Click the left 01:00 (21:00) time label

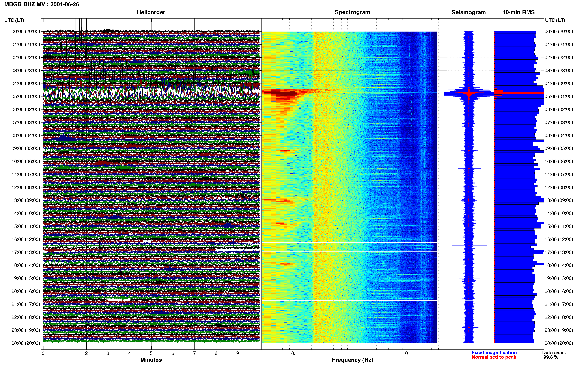[26, 45]
